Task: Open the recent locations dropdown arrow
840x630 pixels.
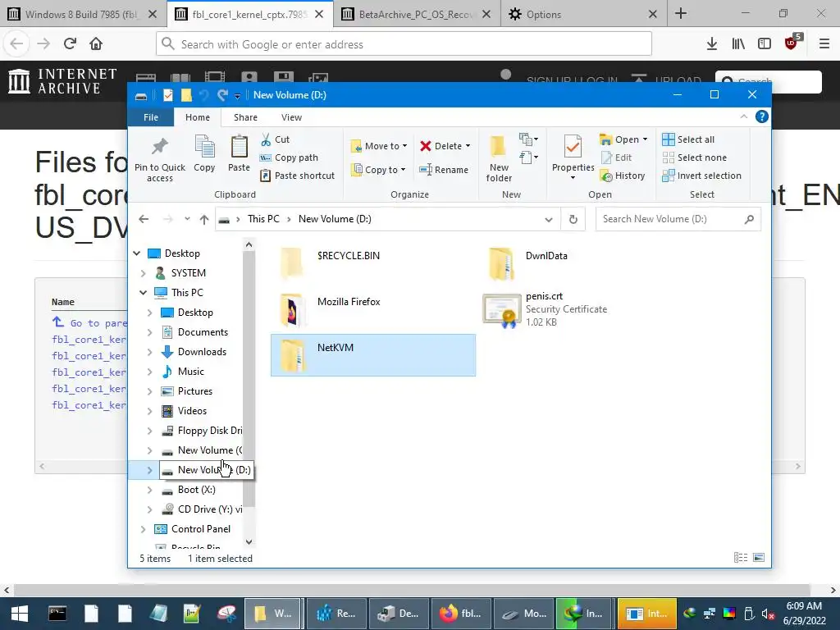Action: (187, 219)
